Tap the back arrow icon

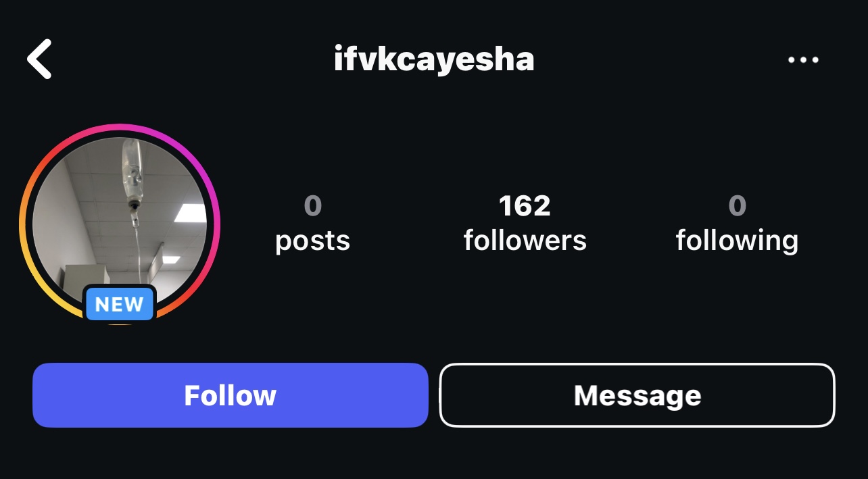click(39, 59)
